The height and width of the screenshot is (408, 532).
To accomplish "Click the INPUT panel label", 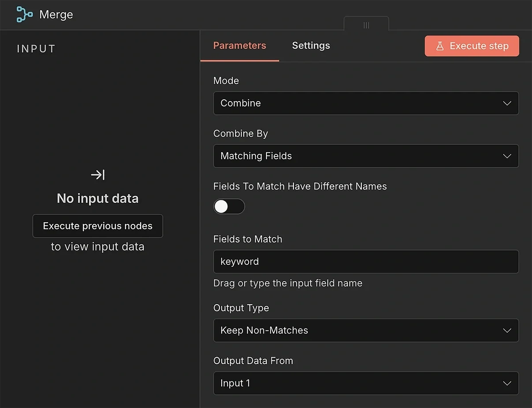I will (x=36, y=49).
